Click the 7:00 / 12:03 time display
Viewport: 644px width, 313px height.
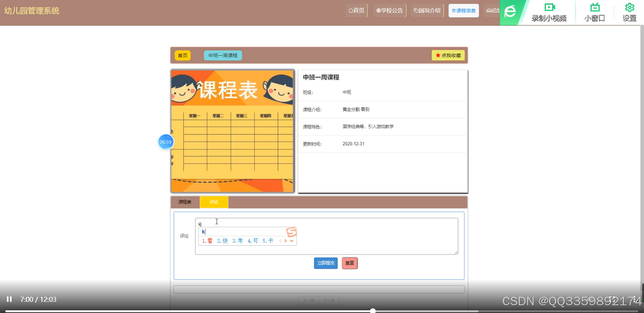(x=38, y=299)
